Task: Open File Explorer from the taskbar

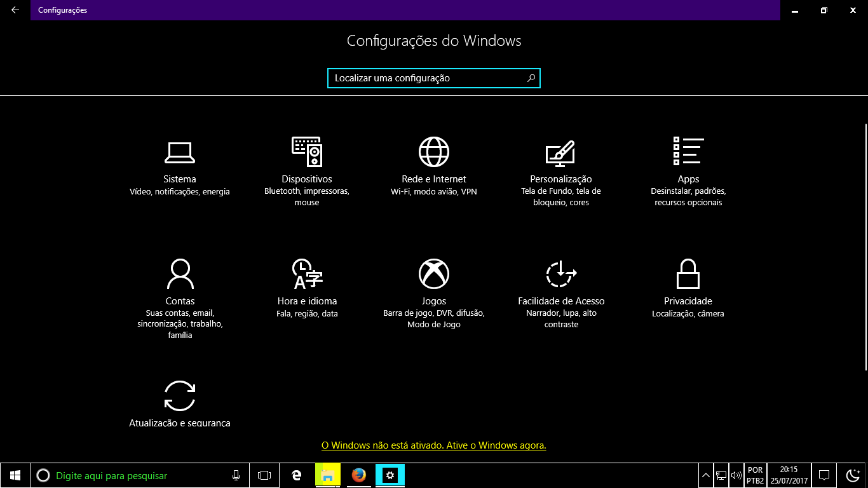Action: click(327, 475)
